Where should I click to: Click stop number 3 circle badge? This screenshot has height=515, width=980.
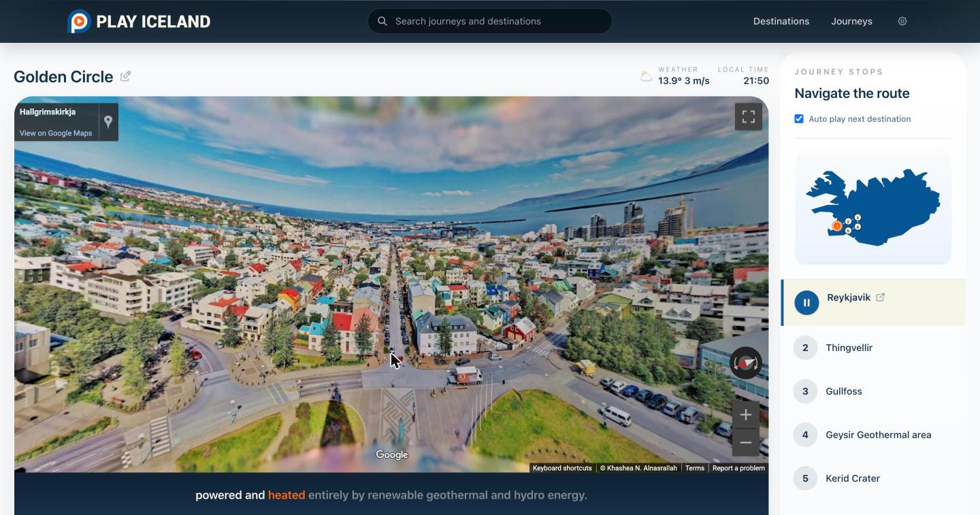[x=805, y=391]
